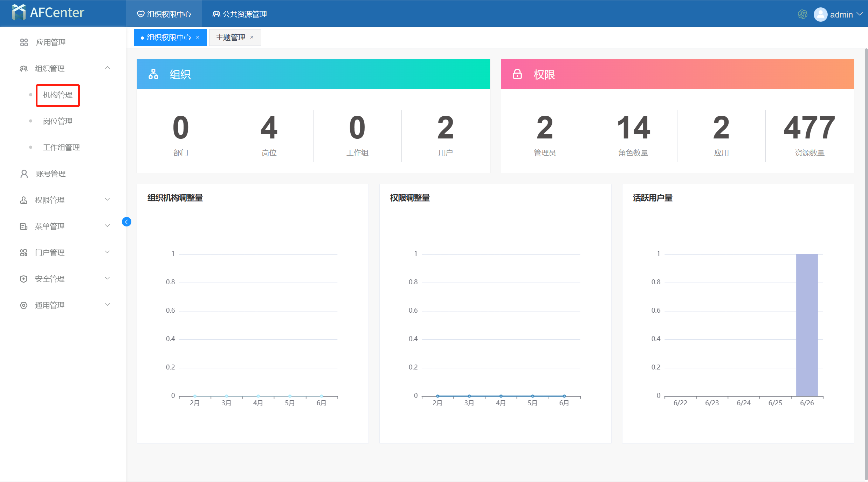Expand the 权限管理 menu section
The height and width of the screenshot is (482, 868).
[108, 200]
